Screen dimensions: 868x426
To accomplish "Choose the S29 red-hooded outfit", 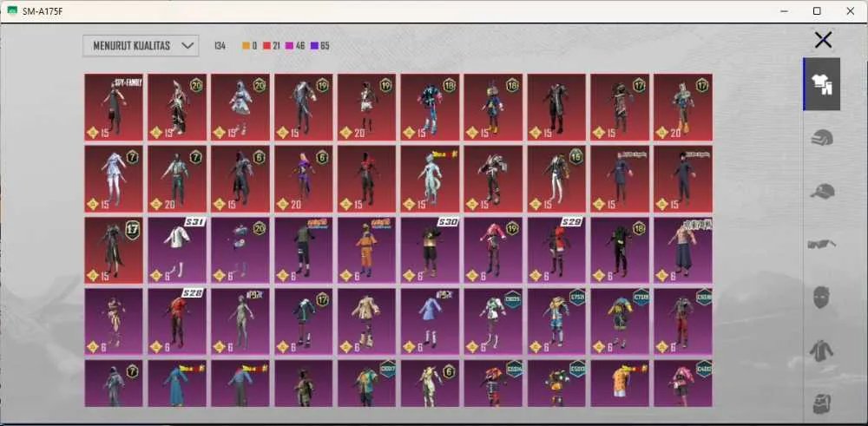I will (556, 250).
